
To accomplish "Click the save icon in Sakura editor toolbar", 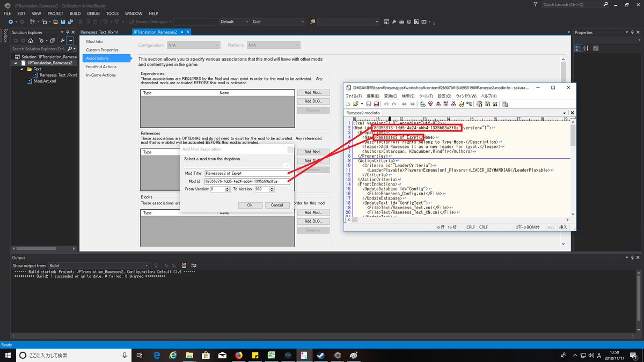I will pos(368,104).
